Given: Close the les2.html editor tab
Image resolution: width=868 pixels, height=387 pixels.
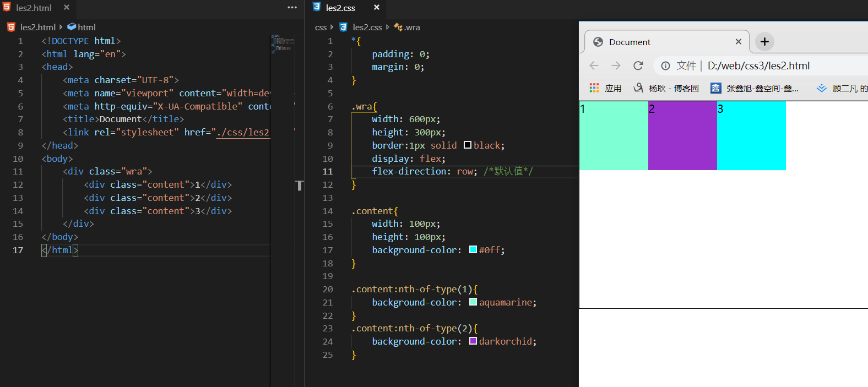Looking at the screenshot, I should pyautogui.click(x=67, y=8).
